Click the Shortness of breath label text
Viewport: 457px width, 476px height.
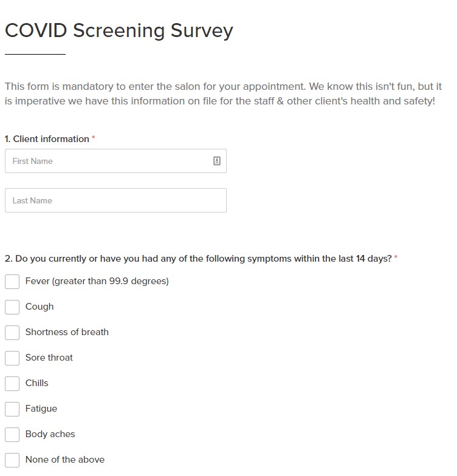[67, 331]
